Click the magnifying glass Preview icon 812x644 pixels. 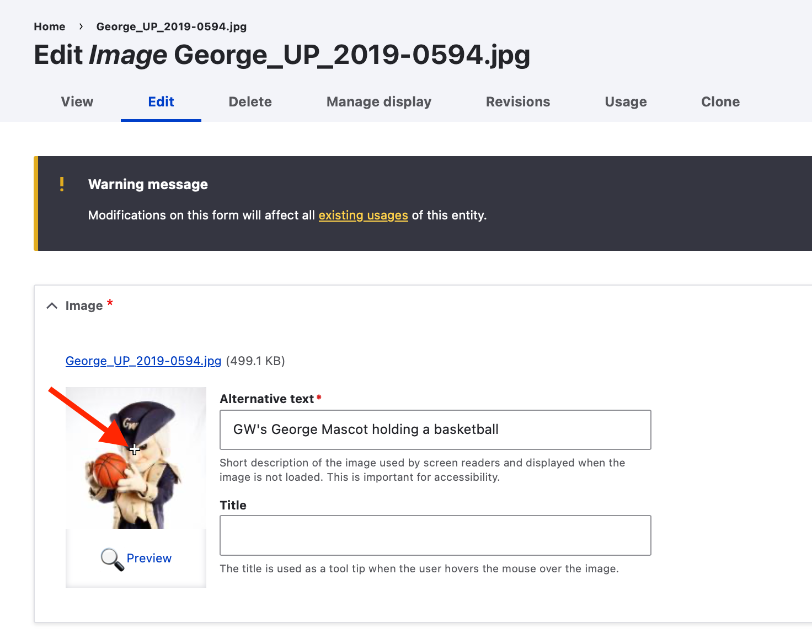pyautogui.click(x=112, y=559)
